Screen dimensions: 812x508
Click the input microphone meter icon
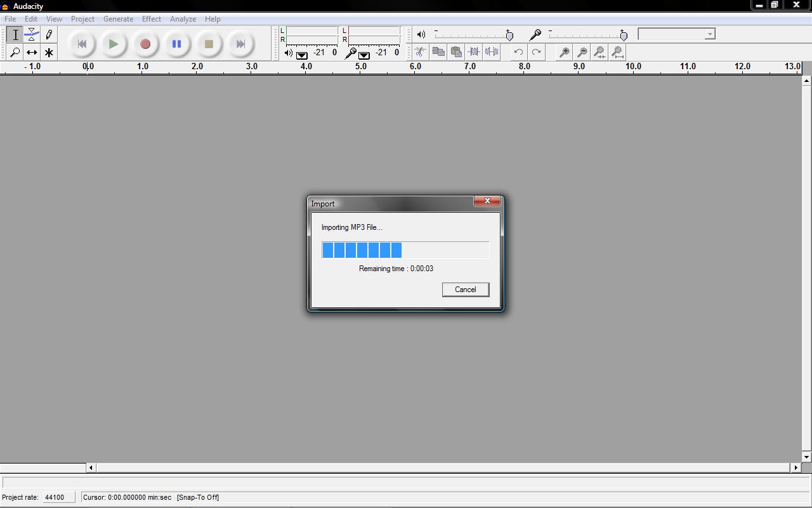point(350,53)
